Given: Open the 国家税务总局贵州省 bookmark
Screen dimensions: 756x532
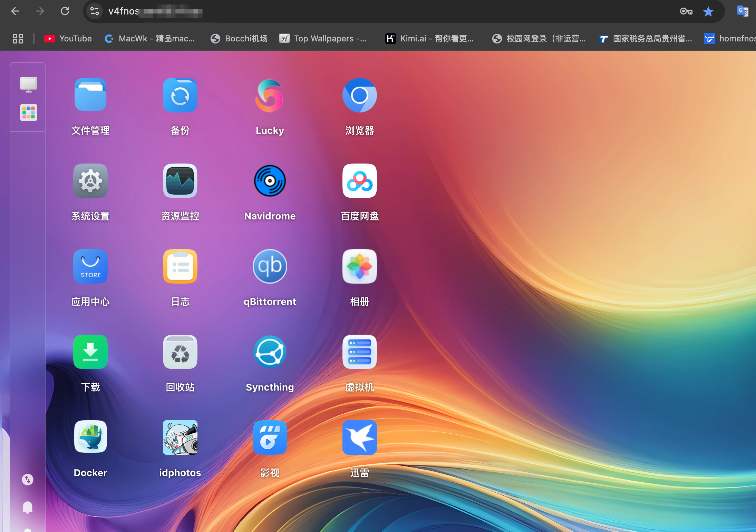Looking at the screenshot, I should (645, 39).
